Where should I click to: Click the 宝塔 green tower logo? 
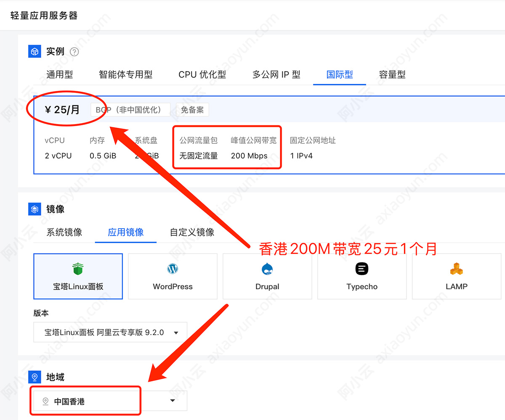[x=78, y=269]
